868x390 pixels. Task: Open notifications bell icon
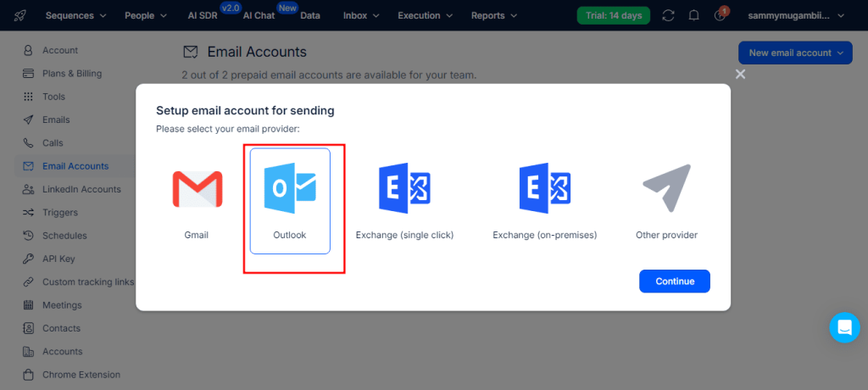[x=693, y=15]
